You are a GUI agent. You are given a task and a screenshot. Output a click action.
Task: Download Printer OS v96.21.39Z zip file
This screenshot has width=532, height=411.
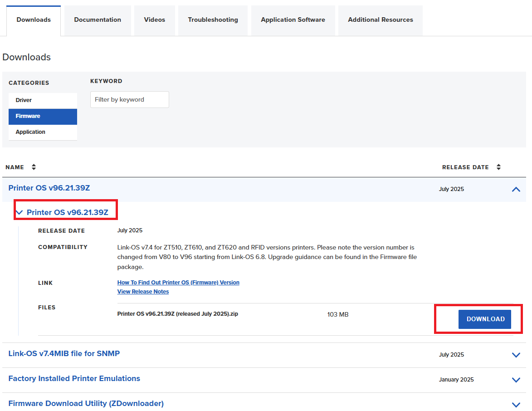[485, 319]
